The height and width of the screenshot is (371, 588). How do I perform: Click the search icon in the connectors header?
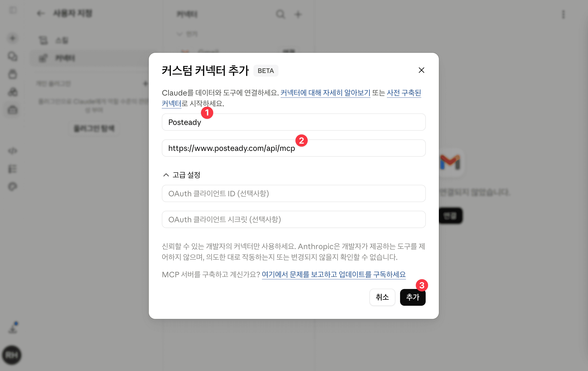tap(280, 14)
